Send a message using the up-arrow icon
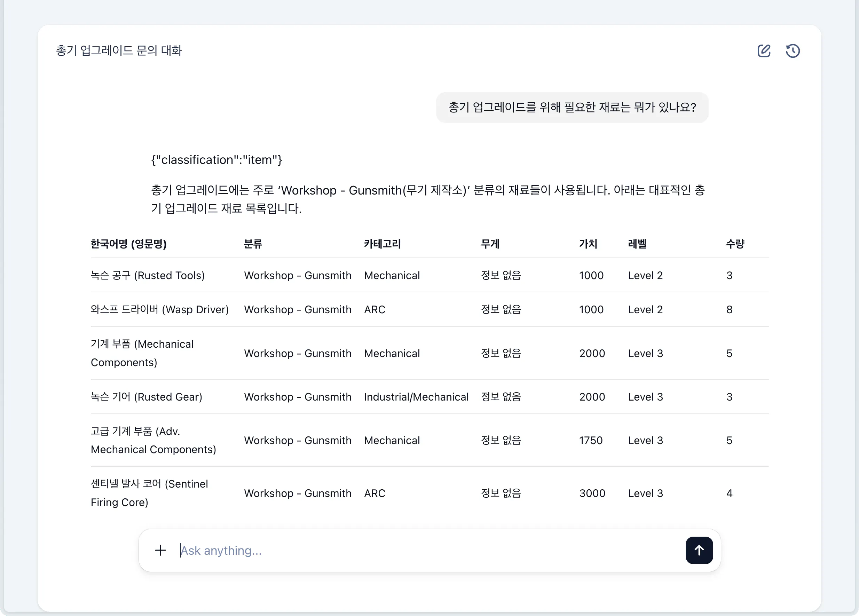Viewport: 859px width, 616px height. [699, 550]
